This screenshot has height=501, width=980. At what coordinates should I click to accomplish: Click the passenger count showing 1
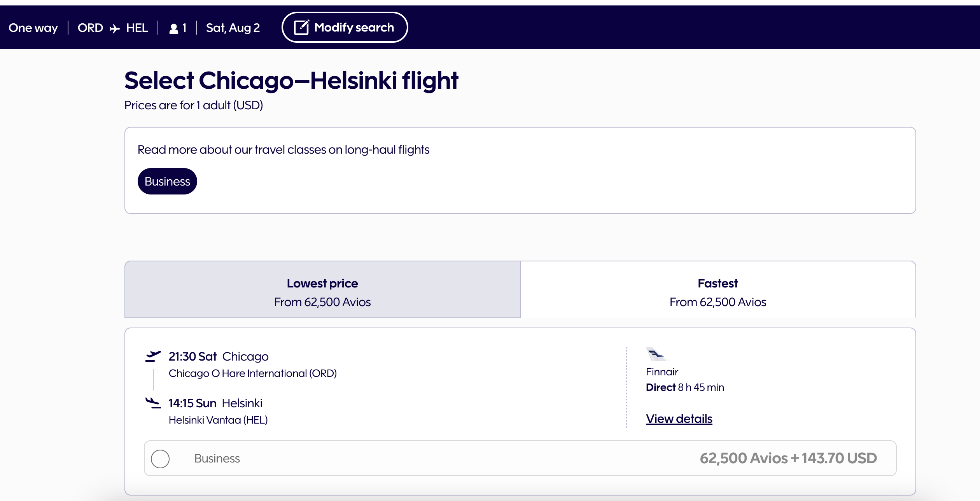[184, 28]
